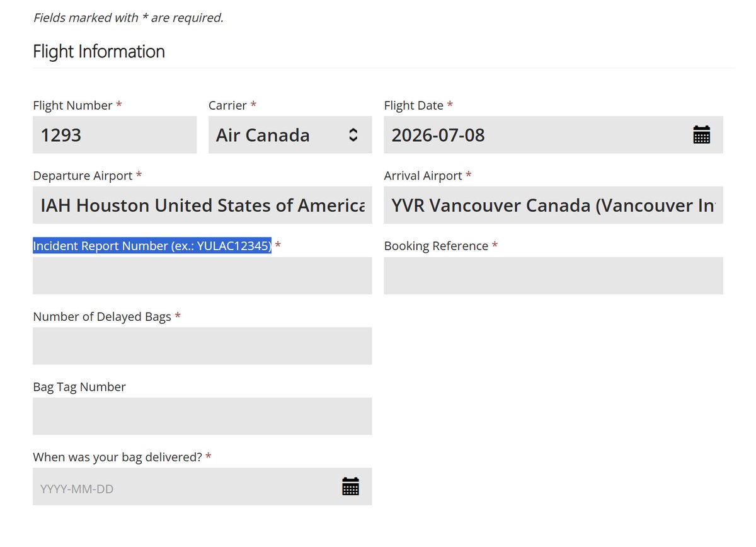Click the empty Incident Report Number field
This screenshot has height=547, width=756.
202,275
